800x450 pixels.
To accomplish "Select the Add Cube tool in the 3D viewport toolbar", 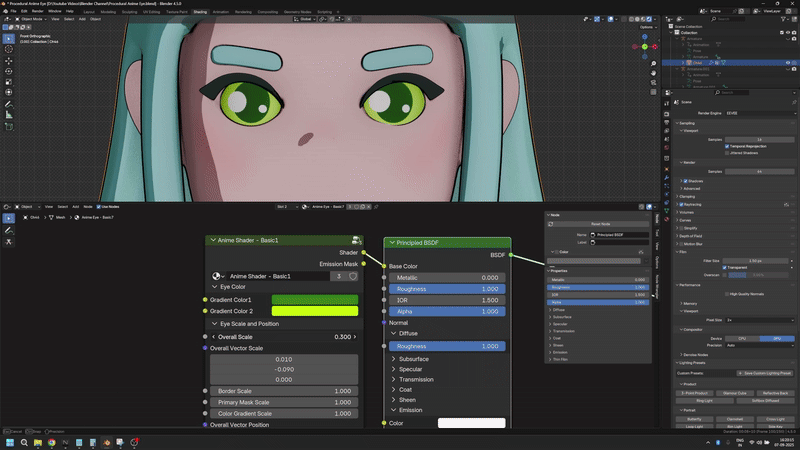I will click(x=9, y=127).
